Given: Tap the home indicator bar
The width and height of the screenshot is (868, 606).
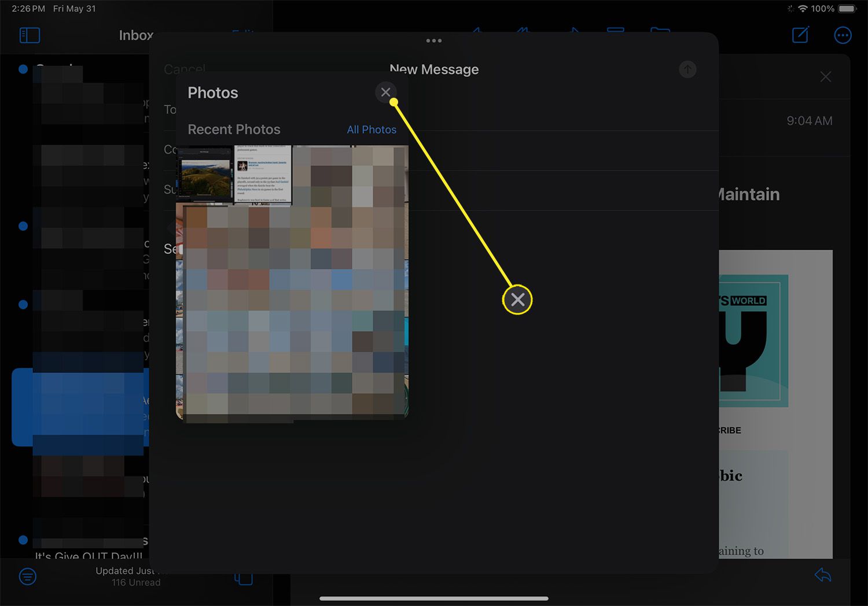Looking at the screenshot, I should point(433,598).
